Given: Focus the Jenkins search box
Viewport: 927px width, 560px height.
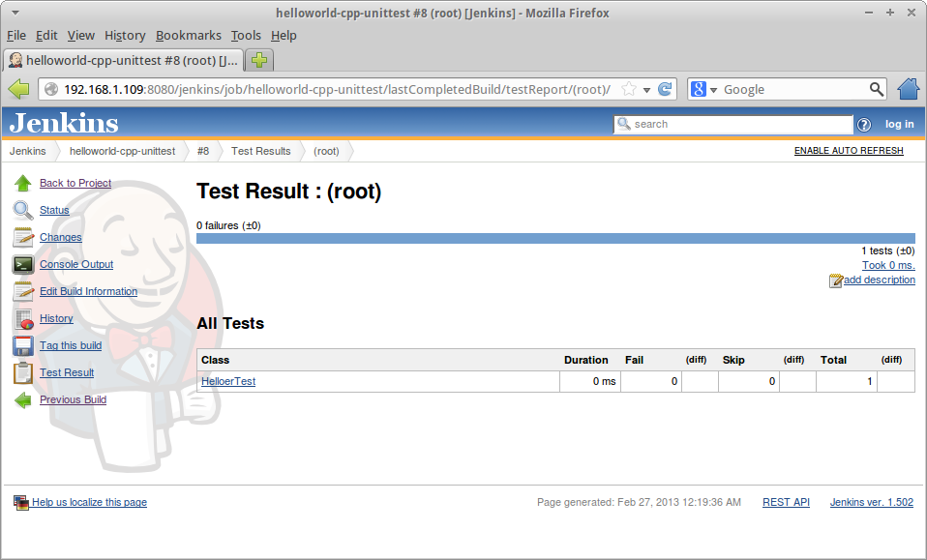Looking at the screenshot, I should (x=733, y=124).
